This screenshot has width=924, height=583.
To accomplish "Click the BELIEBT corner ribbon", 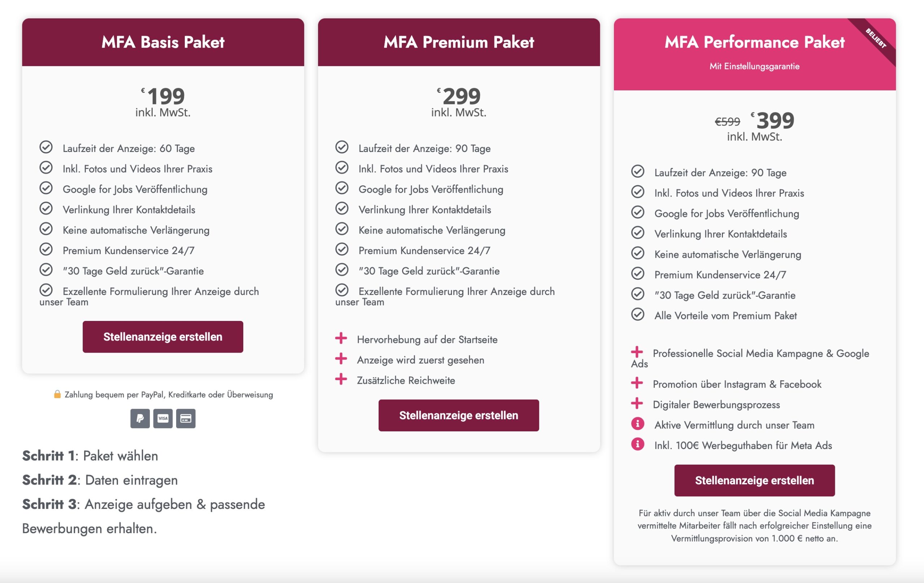I will tap(876, 38).
